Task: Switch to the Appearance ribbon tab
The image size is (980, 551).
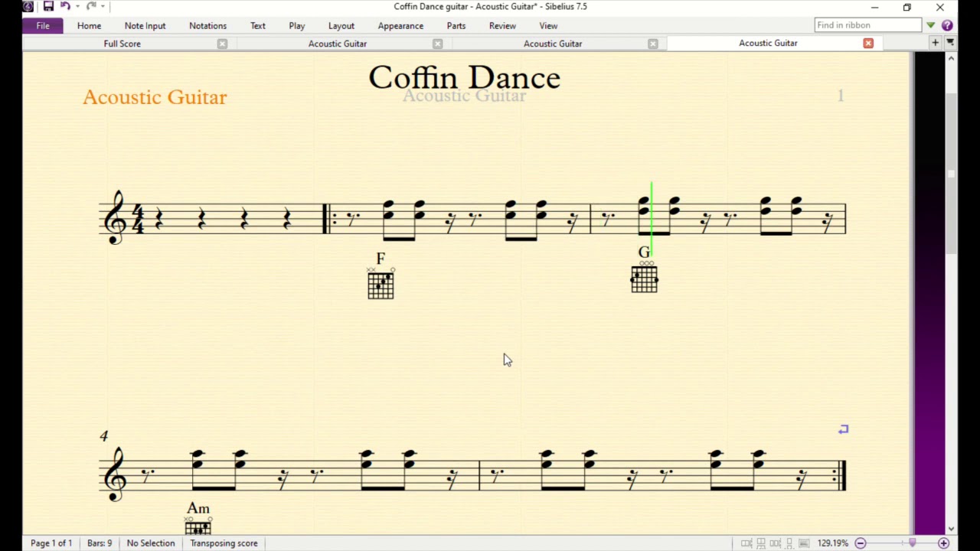Action: [x=400, y=26]
